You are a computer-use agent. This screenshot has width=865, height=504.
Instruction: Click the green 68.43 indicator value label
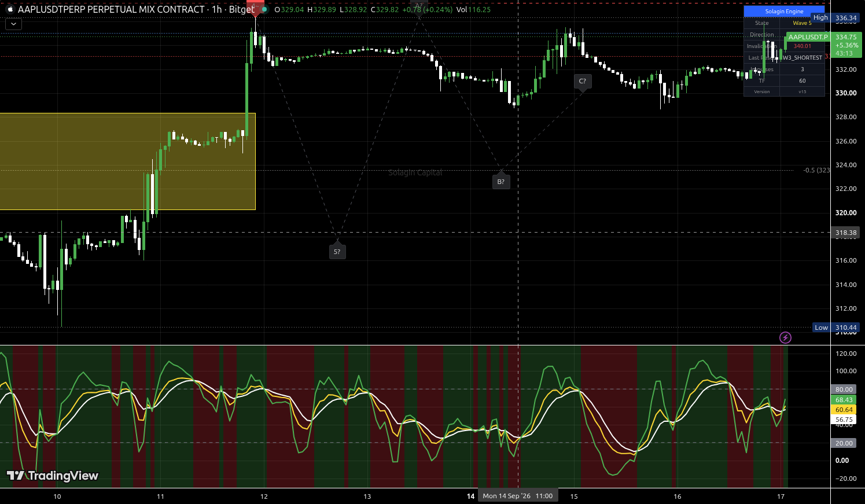pyautogui.click(x=844, y=400)
